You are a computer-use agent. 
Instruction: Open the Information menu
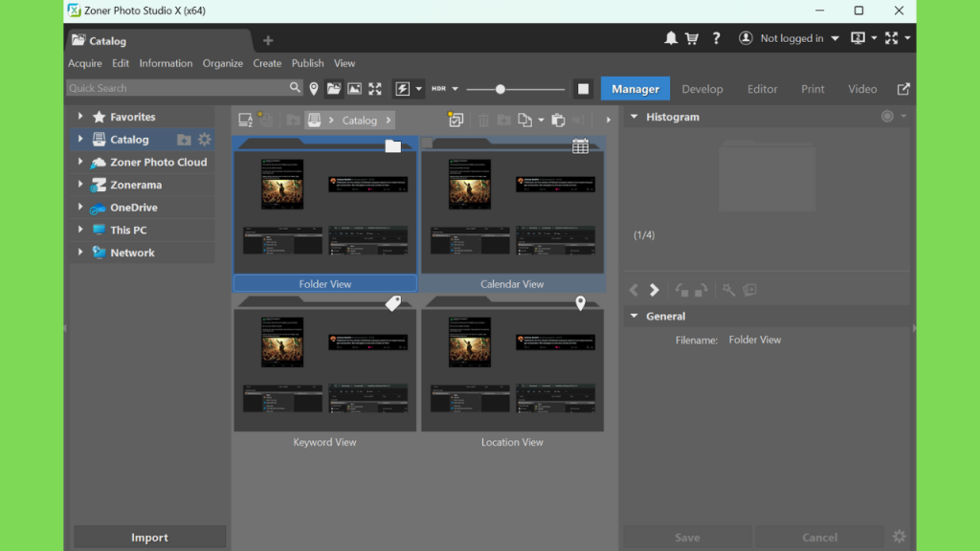[166, 63]
